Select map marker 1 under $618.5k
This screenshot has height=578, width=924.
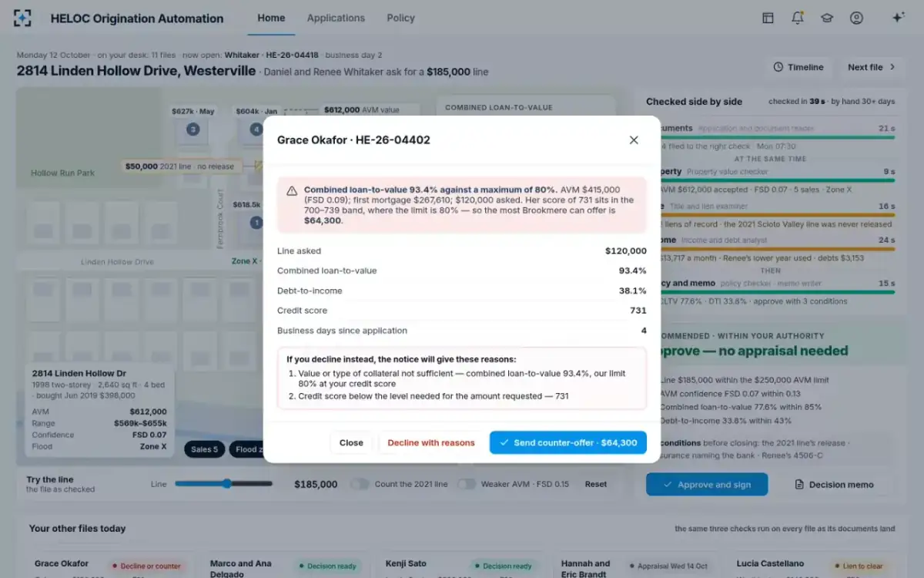256,223
